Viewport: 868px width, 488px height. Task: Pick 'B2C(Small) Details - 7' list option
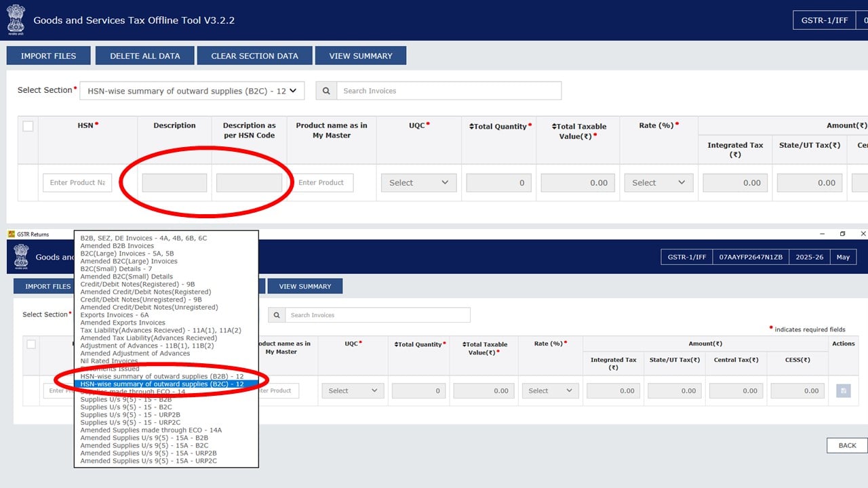pyautogui.click(x=116, y=269)
